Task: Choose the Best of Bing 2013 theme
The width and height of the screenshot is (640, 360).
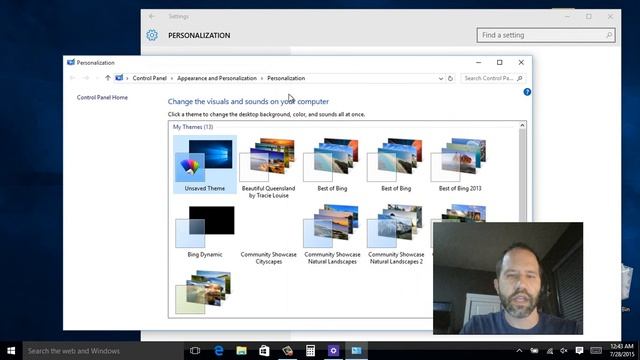Action: coord(460,164)
